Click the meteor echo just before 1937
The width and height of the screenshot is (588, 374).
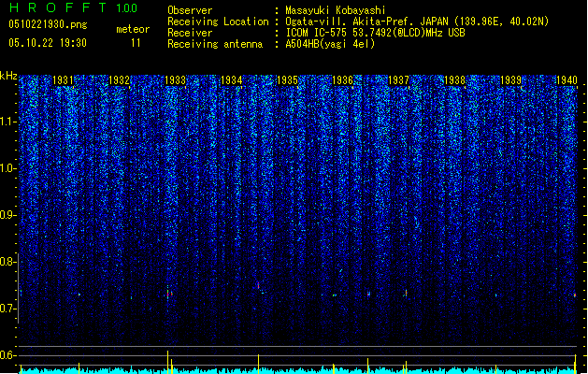(368, 295)
